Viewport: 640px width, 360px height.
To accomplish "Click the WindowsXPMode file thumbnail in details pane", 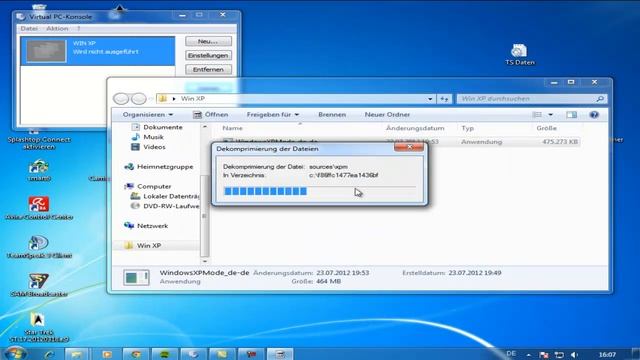I will coord(136,277).
